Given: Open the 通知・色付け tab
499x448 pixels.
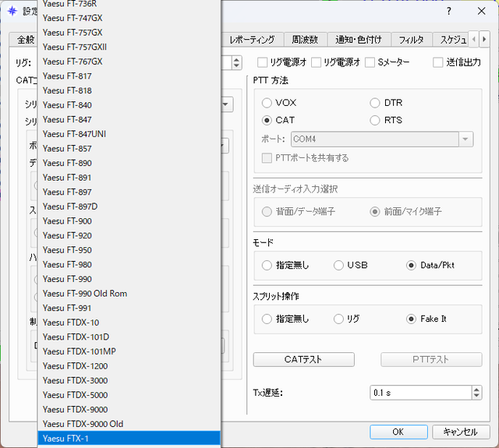Looking at the screenshot, I should pos(359,40).
